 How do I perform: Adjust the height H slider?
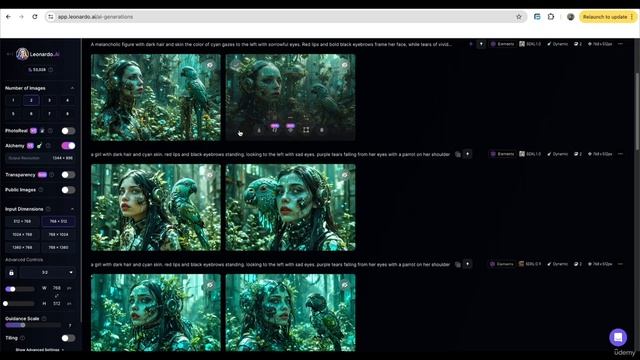click(x=20, y=304)
